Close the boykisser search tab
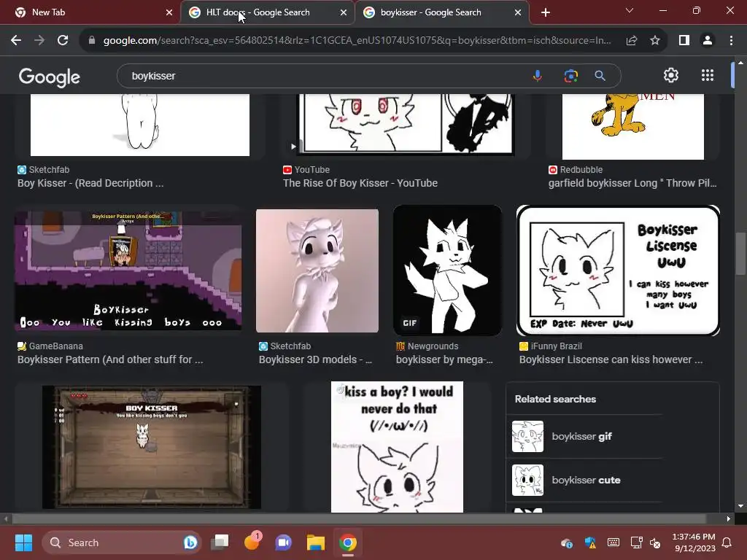The width and height of the screenshot is (747, 560). [518, 12]
